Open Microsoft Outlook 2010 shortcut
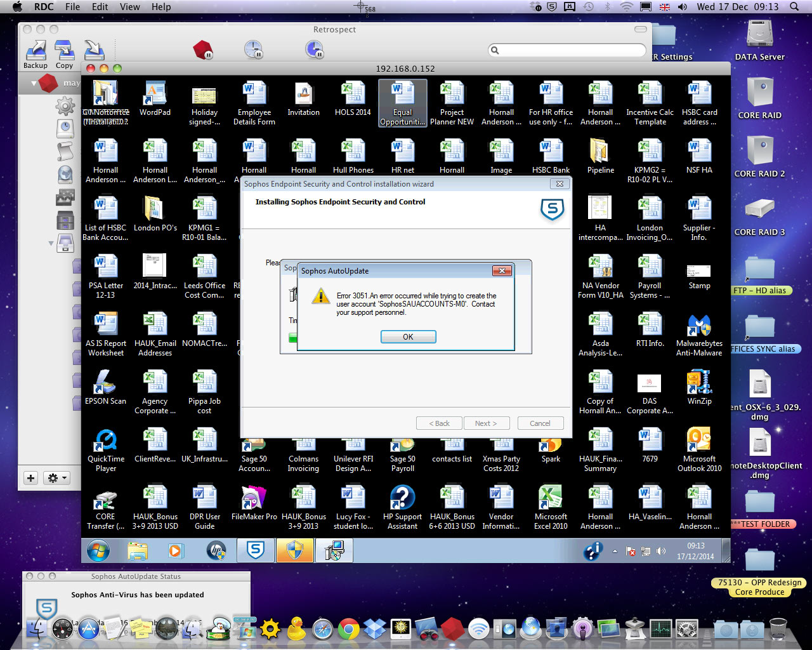812x650 pixels. click(x=699, y=450)
